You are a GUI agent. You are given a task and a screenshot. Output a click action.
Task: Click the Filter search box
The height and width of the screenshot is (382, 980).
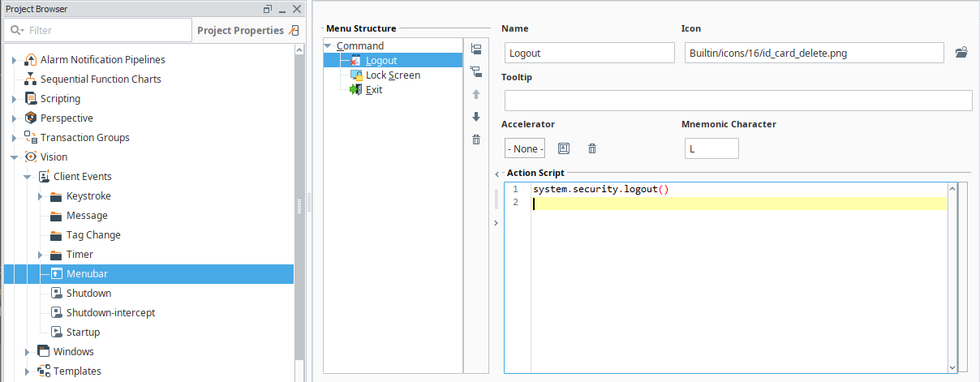point(98,30)
